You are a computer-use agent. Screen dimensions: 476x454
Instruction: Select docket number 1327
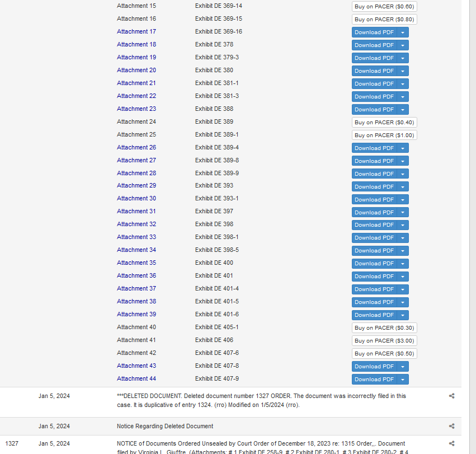12,443
